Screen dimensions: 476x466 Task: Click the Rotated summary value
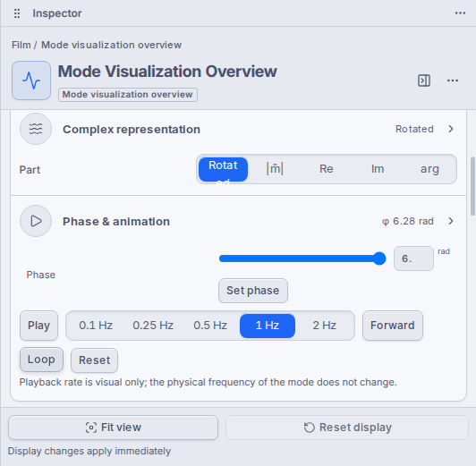(414, 129)
